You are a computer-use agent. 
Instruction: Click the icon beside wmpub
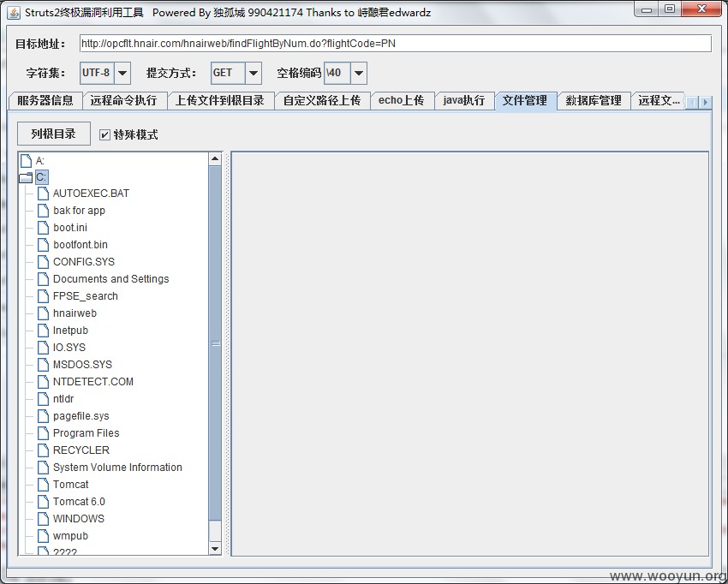coord(43,536)
